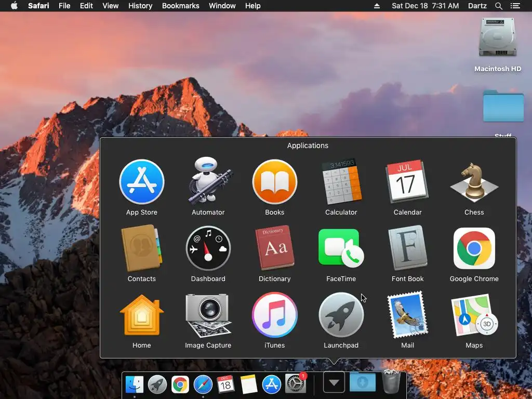The height and width of the screenshot is (399, 532).
Task: Open the Font Book app
Action: pos(407,248)
